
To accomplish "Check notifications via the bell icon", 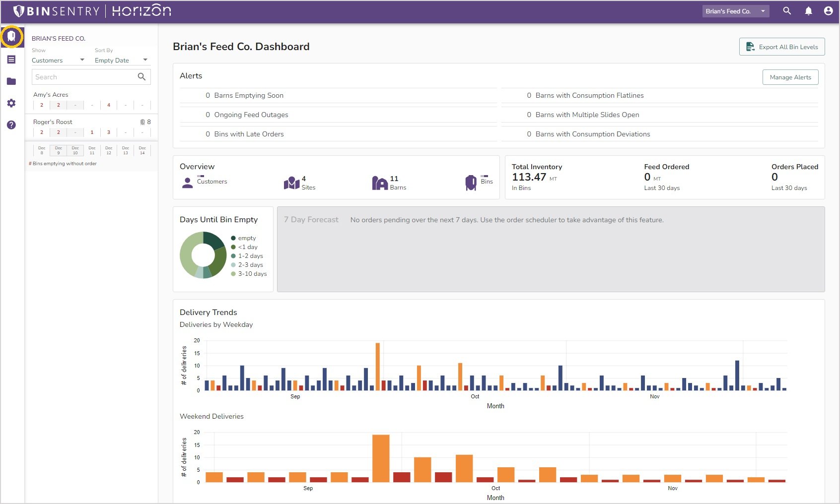I will pos(808,10).
